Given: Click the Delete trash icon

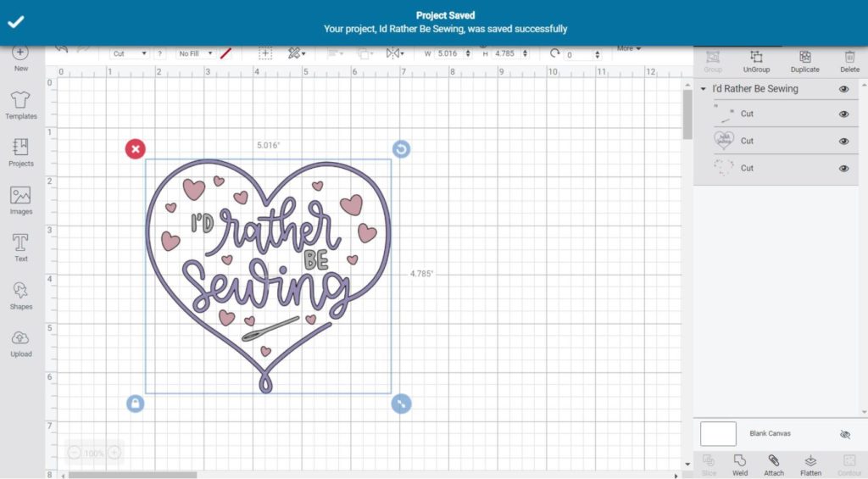Looking at the screenshot, I should click(x=849, y=62).
